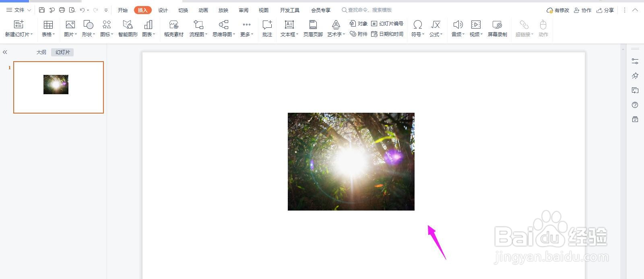This screenshot has height=279, width=644.
Task: Click the 页眉页脚 icon
Action: 313,25
